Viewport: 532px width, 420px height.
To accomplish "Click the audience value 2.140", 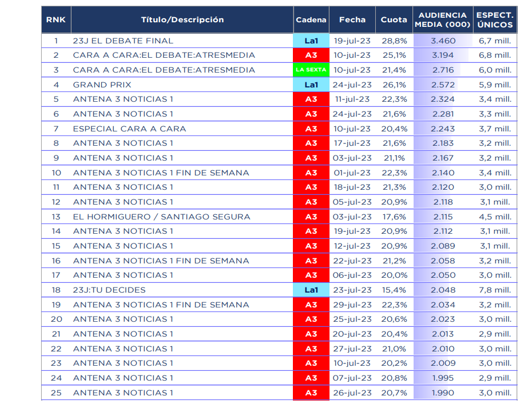I will tap(443, 173).
